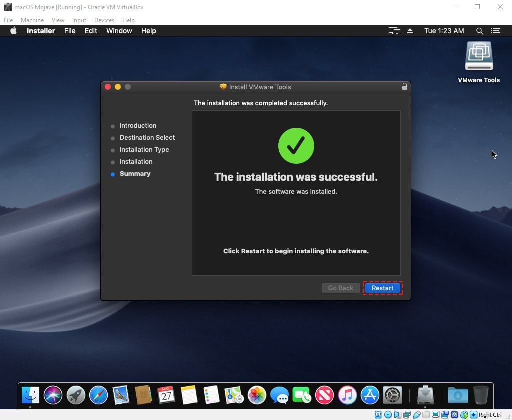Select the Introduction step in the sidebar
The width and height of the screenshot is (512, 420).
click(138, 125)
